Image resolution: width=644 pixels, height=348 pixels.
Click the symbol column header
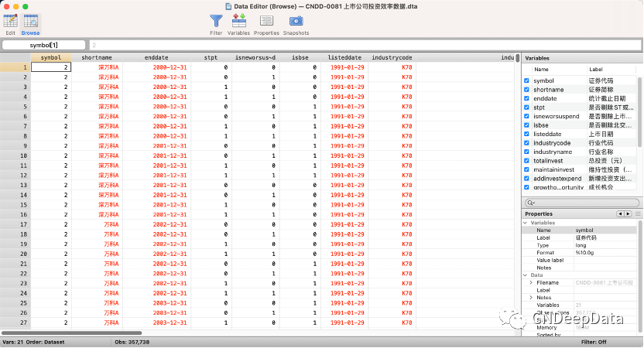pyautogui.click(x=51, y=57)
